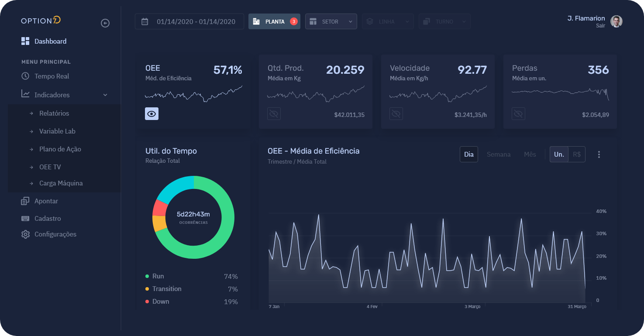Toggle the OEE card visibility eye
Viewport: 644px width, 336px height.
(152, 113)
